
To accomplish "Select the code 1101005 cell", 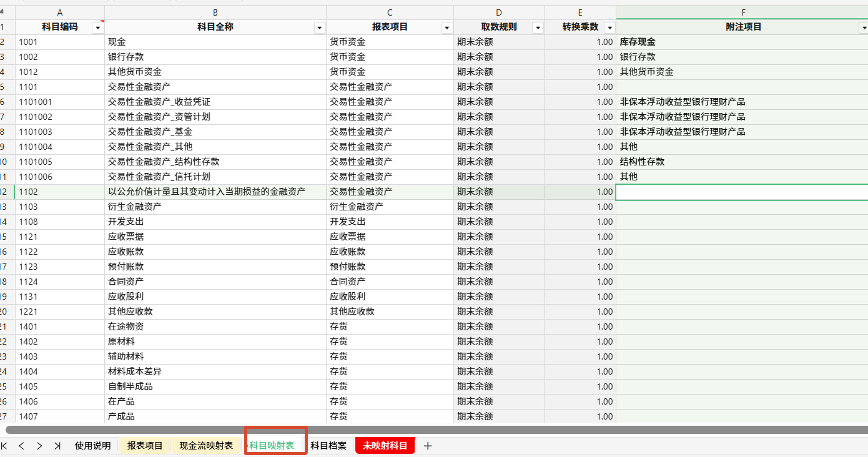I will click(60, 162).
